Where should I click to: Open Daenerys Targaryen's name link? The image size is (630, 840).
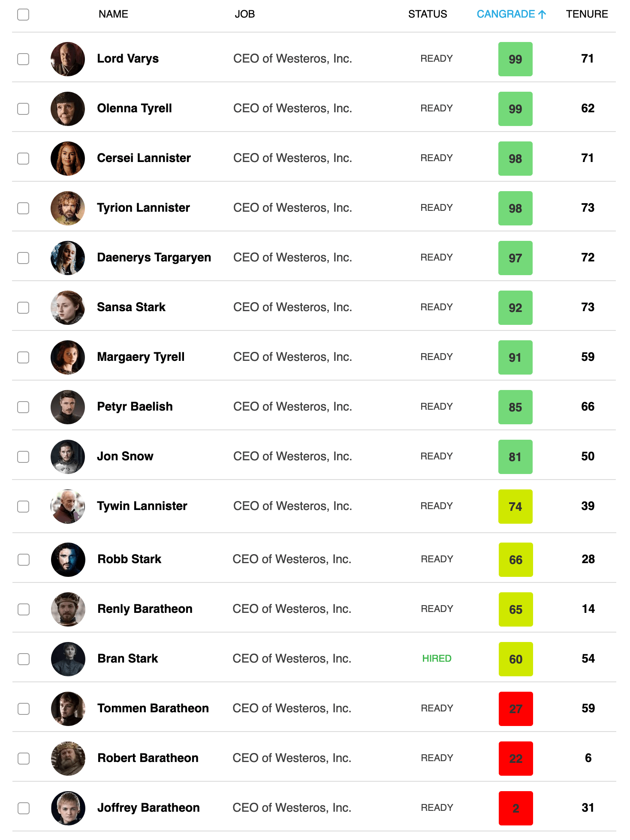pyautogui.click(x=154, y=258)
